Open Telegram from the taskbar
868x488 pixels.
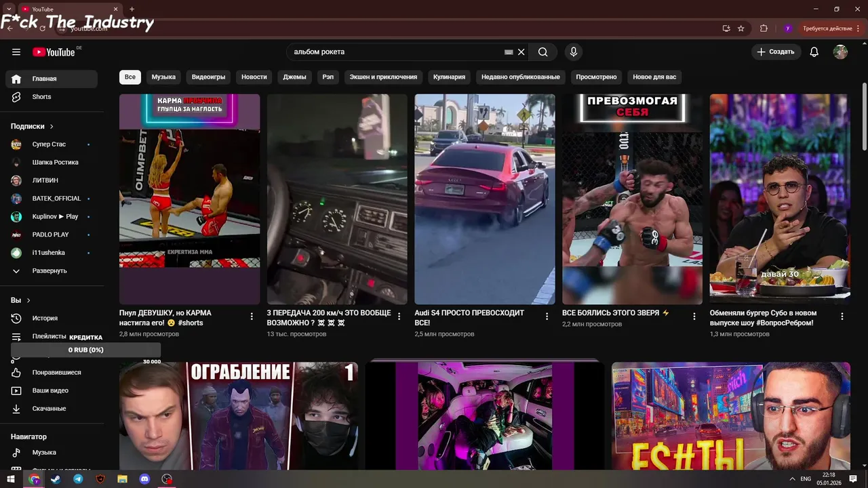[78, 479]
